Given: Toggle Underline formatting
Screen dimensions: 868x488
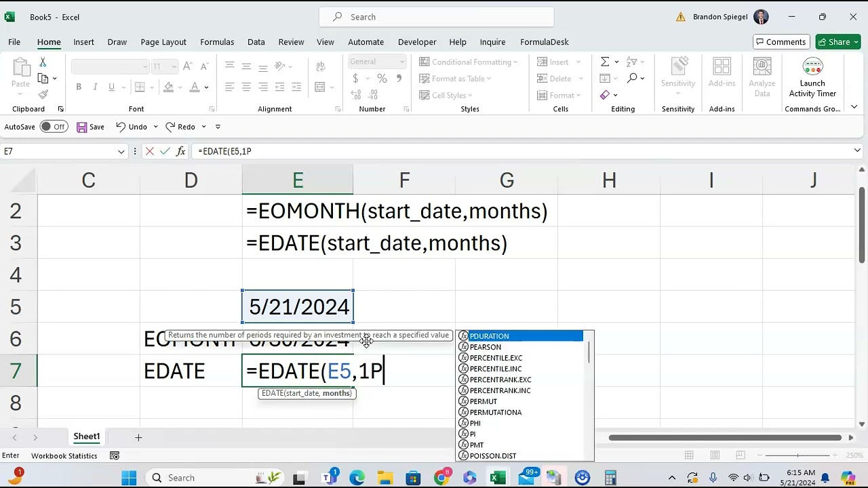Looking at the screenshot, I should pos(111,87).
